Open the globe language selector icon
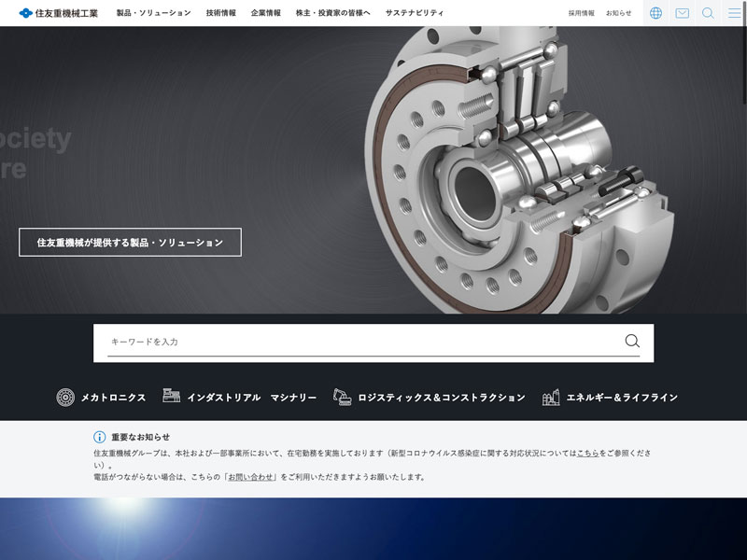The width and height of the screenshot is (747, 560). point(655,13)
